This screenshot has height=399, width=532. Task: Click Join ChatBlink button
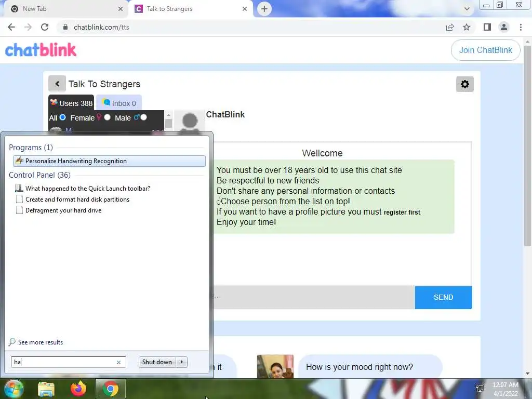click(486, 50)
